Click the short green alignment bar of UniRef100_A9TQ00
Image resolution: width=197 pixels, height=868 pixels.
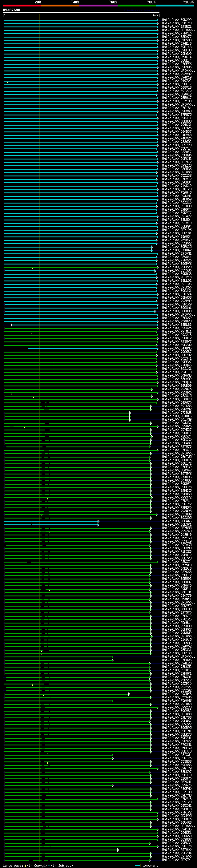click(x=62, y=850)
